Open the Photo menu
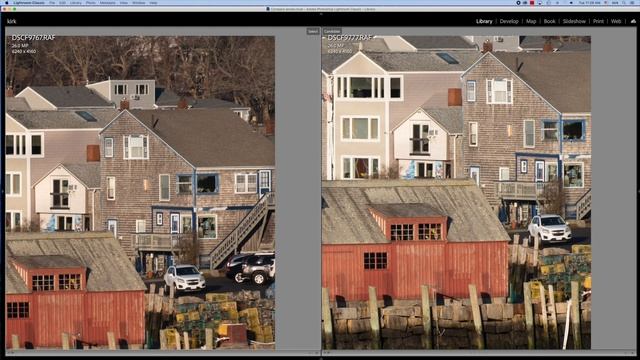The height and width of the screenshot is (360, 640). 91,3
